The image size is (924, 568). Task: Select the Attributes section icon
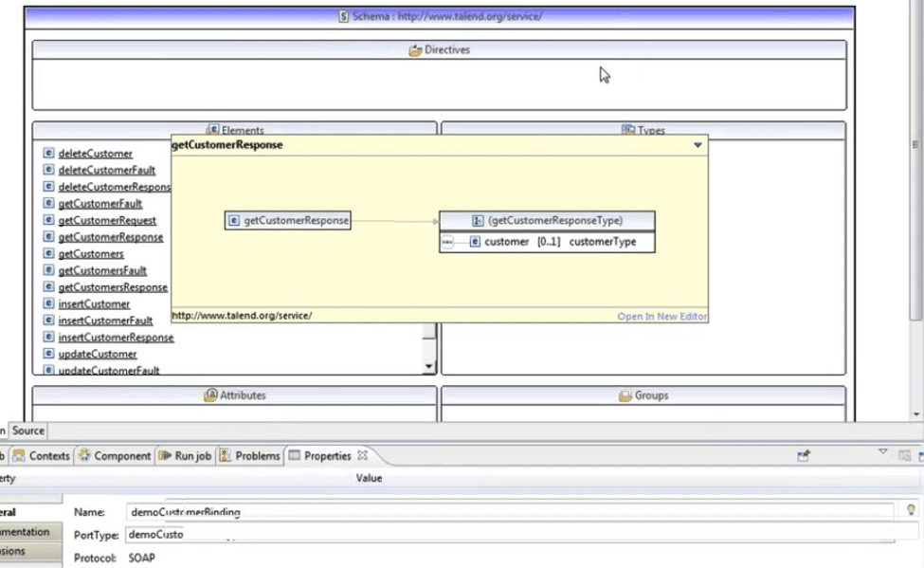[209, 395]
